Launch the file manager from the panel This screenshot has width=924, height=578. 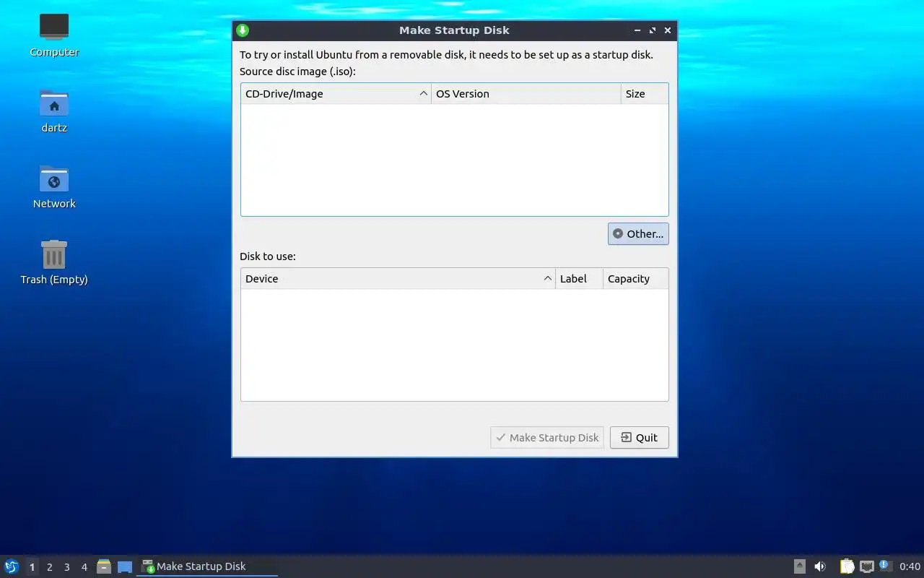pyautogui.click(x=104, y=566)
